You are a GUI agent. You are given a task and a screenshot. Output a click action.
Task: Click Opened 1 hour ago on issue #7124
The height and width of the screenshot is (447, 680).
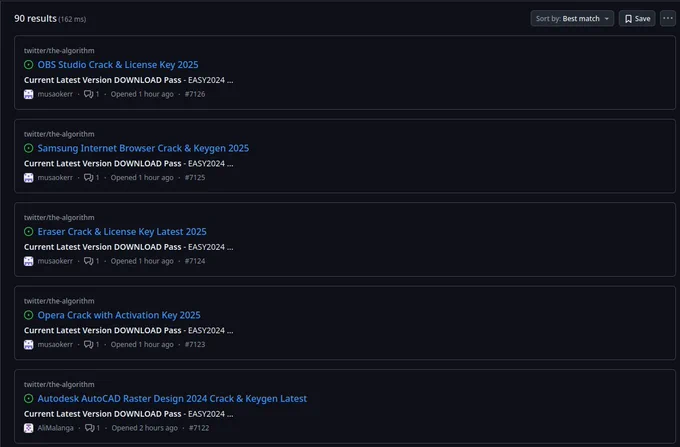(142, 261)
